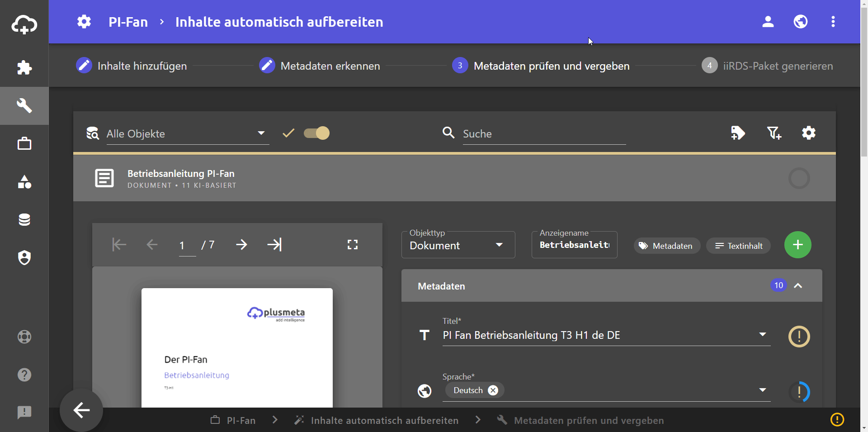The image size is (868, 432).
Task: Go to step Metadaten erkennen
Action: click(x=319, y=66)
